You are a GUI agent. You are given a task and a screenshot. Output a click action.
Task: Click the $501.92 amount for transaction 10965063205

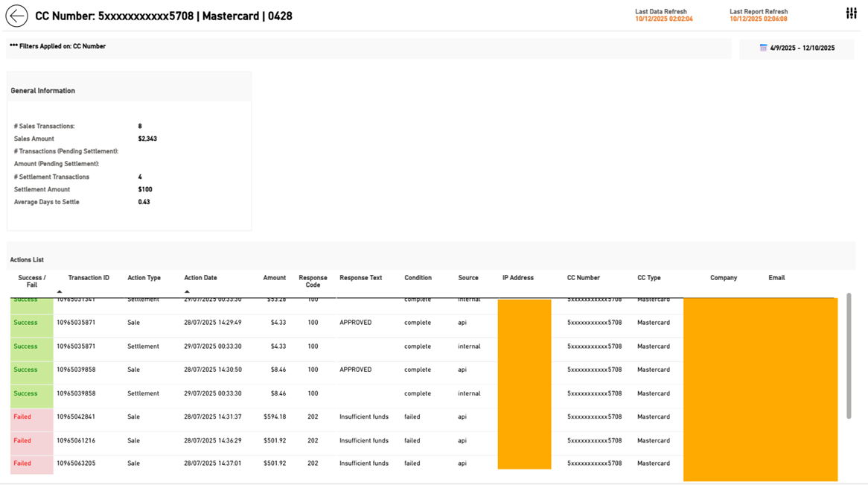(x=275, y=463)
